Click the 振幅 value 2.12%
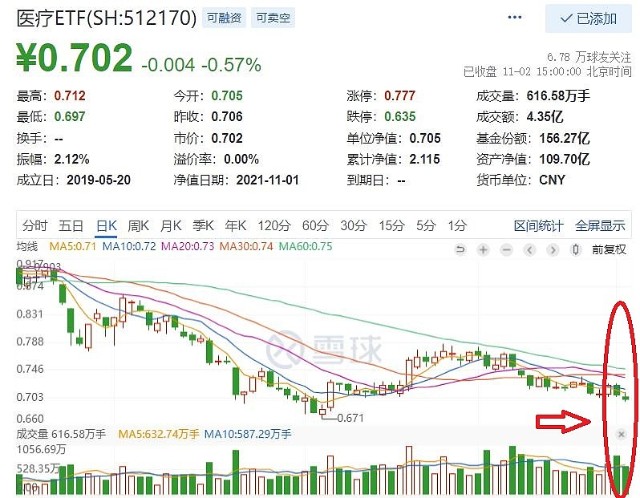The image size is (640, 498). point(71,159)
